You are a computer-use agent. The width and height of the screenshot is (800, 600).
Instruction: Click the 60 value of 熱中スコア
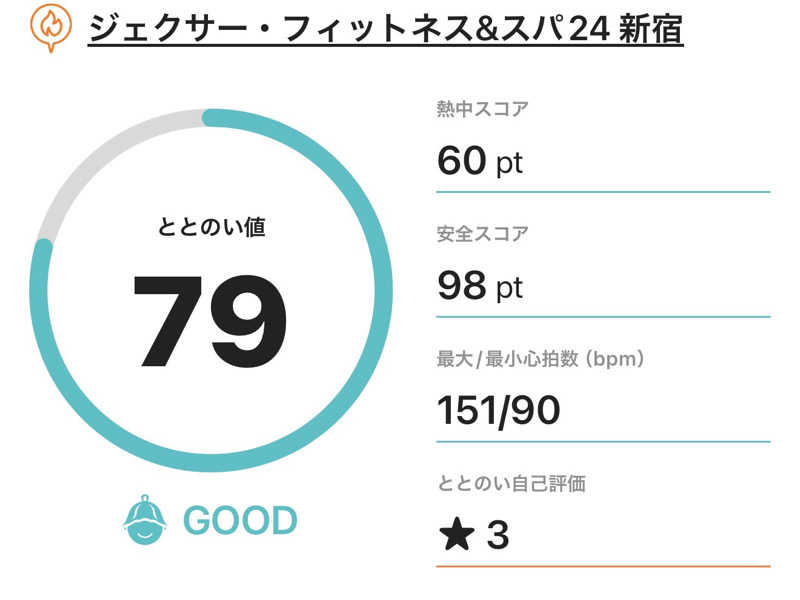tap(462, 161)
